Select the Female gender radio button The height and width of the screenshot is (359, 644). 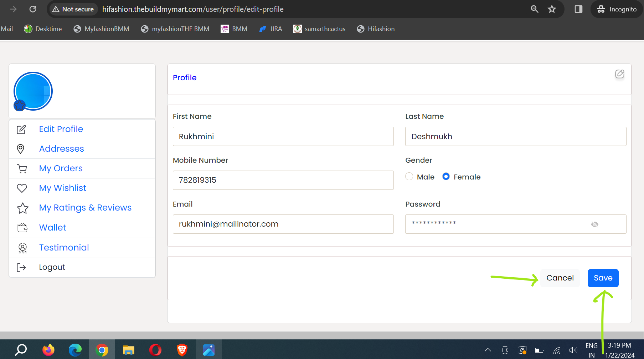tap(446, 177)
